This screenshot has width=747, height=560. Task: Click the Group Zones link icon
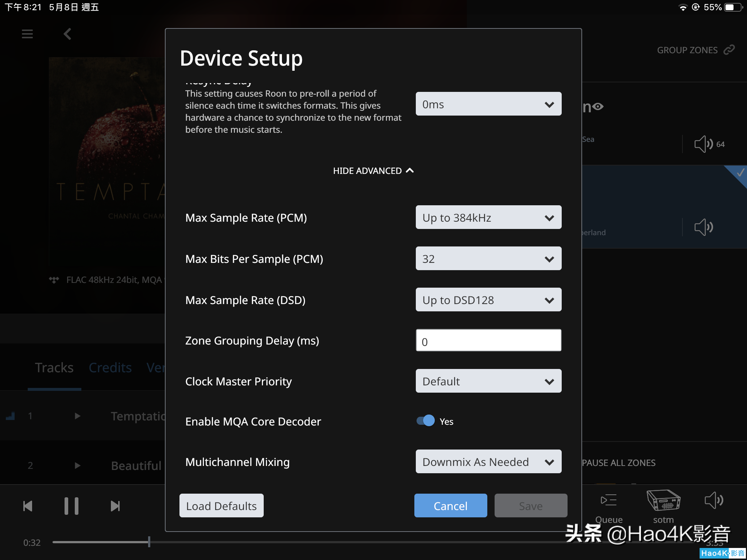[729, 50]
